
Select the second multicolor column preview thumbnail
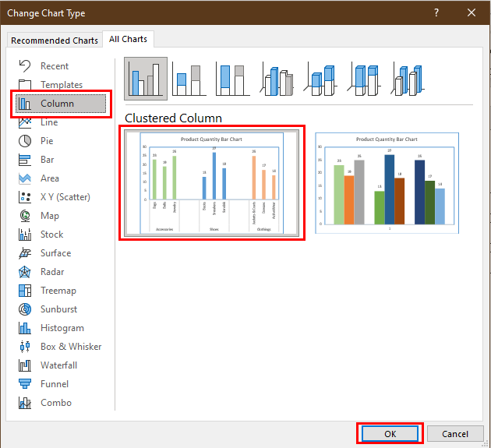(387, 183)
